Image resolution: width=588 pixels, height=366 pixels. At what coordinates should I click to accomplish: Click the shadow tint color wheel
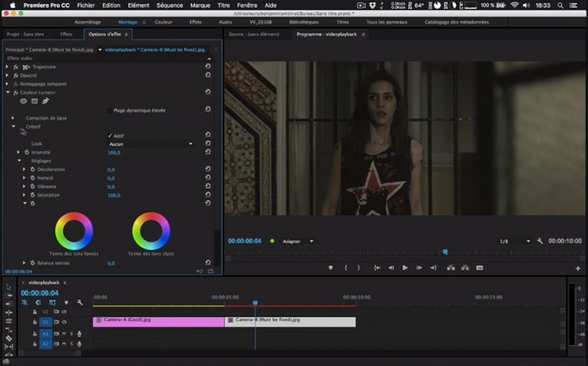(x=74, y=231)
